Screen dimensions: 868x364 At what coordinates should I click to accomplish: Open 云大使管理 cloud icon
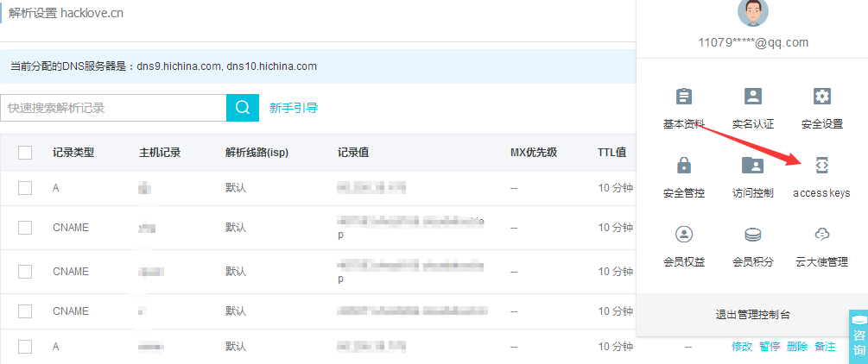pyautogui.click(x=822, y=235)
